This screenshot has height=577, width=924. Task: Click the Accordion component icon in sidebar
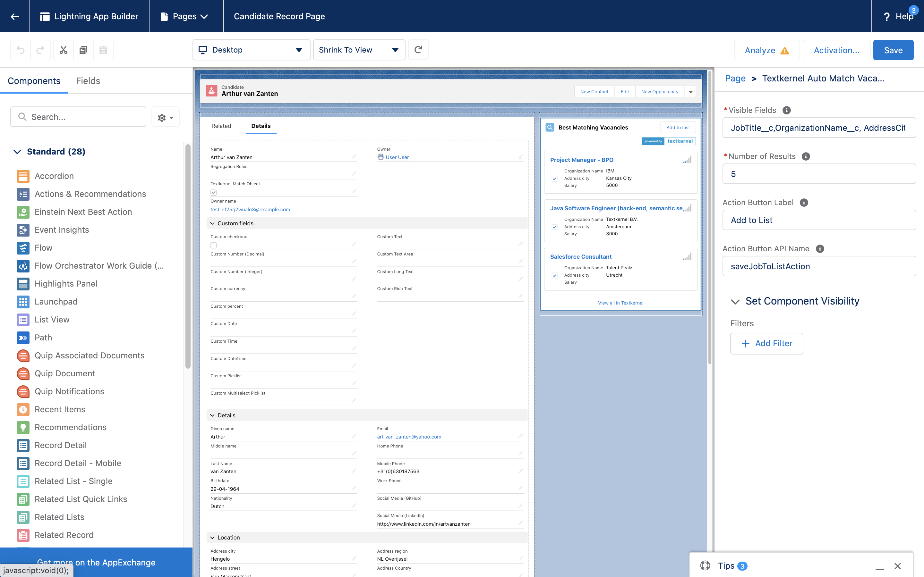click(22, 175)
